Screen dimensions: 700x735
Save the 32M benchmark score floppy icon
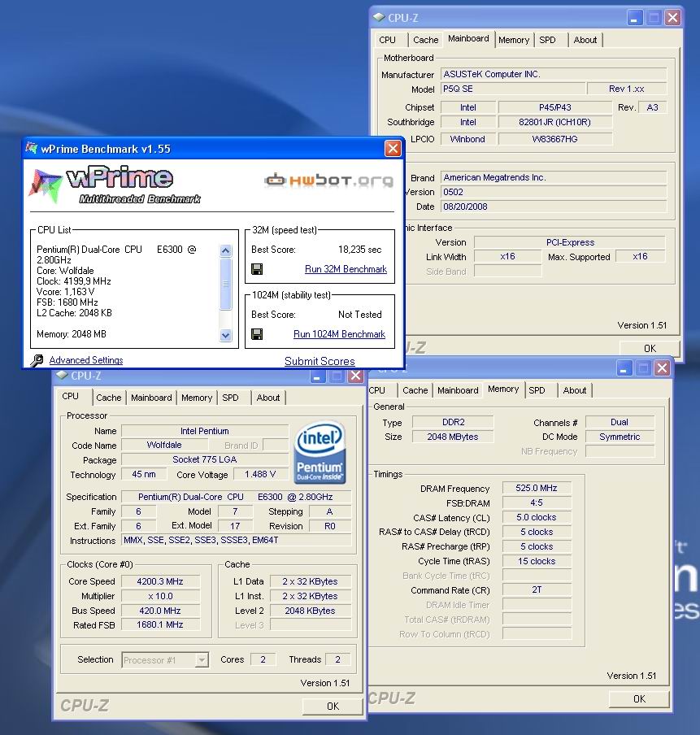(257, 269)
